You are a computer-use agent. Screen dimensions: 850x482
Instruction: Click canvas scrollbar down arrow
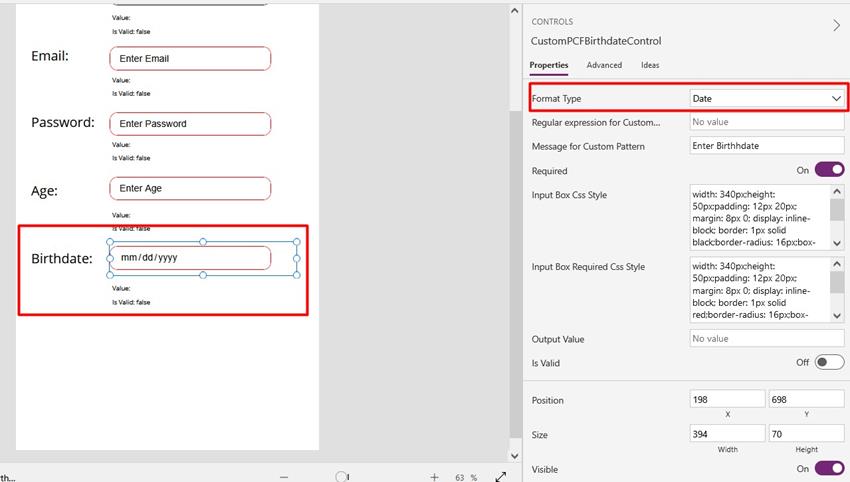pyautogui.click(x=514, y=457)
